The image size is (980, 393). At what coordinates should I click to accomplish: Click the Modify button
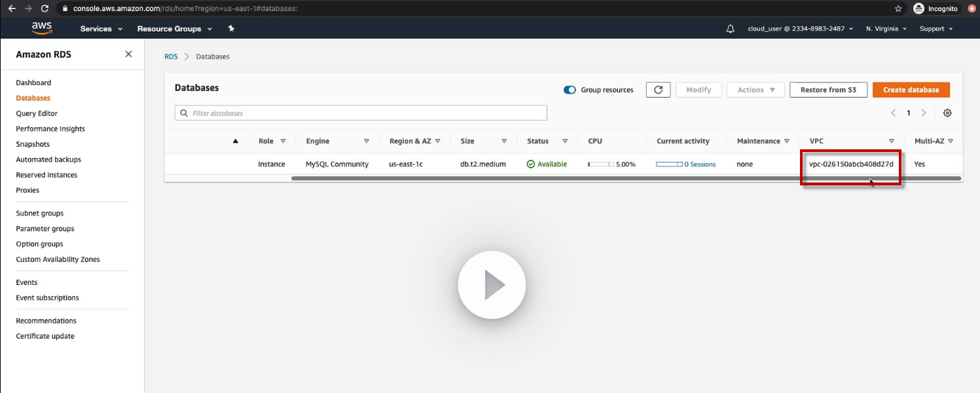click(699, 90)
